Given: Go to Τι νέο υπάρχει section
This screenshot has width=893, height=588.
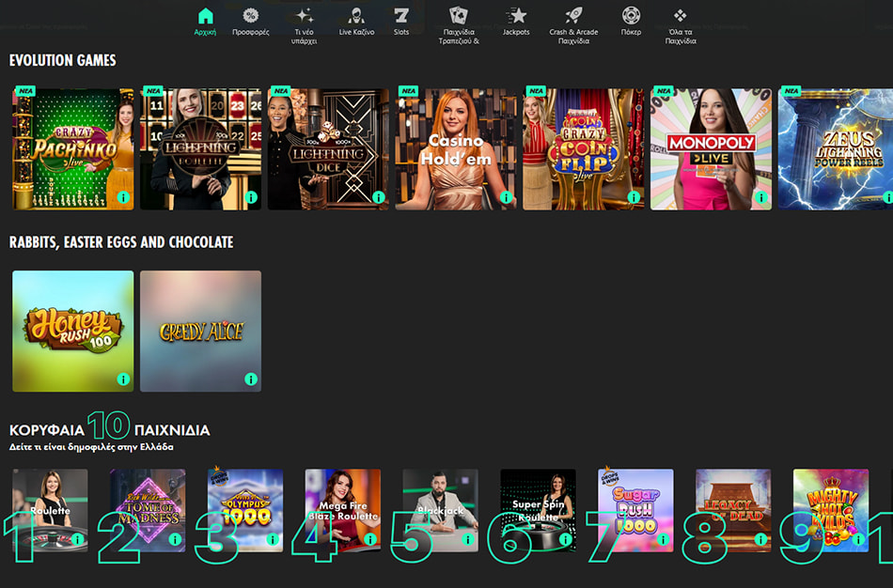Looking at the screenshot, I should tap(305, 26).
